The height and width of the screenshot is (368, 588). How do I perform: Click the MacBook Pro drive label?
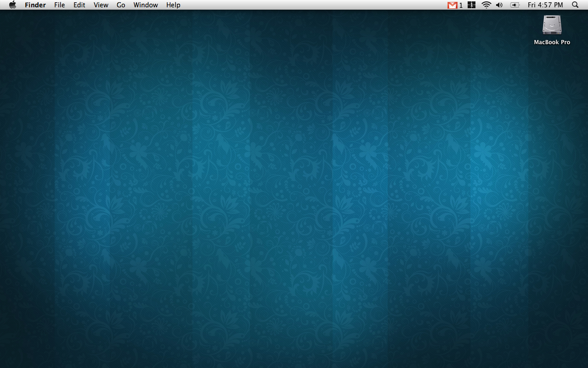(552, 42)
